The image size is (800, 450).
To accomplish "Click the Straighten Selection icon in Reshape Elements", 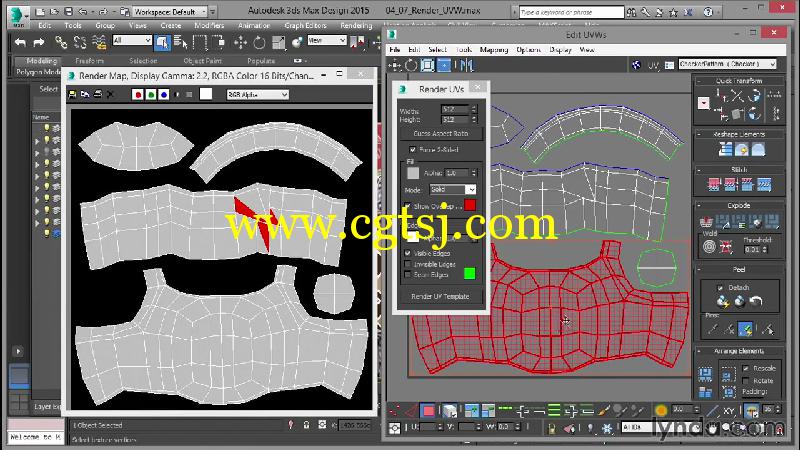I will (725, 149).
